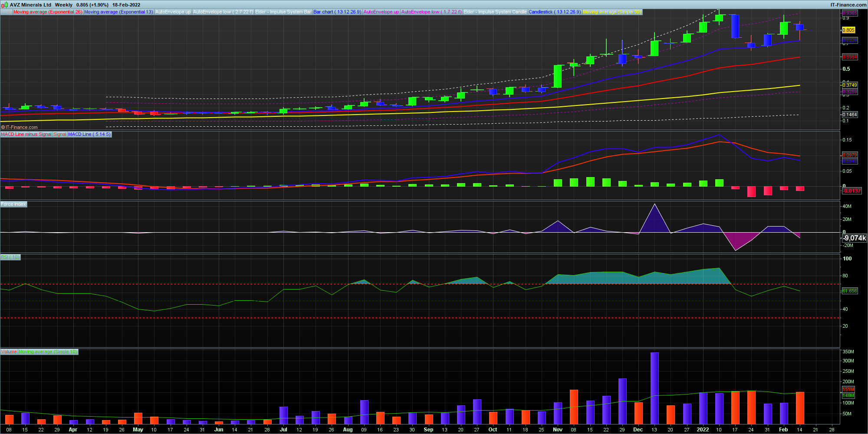Click the Volume panel label
Screen dimensions: 868x434
(x=9, y=352)
